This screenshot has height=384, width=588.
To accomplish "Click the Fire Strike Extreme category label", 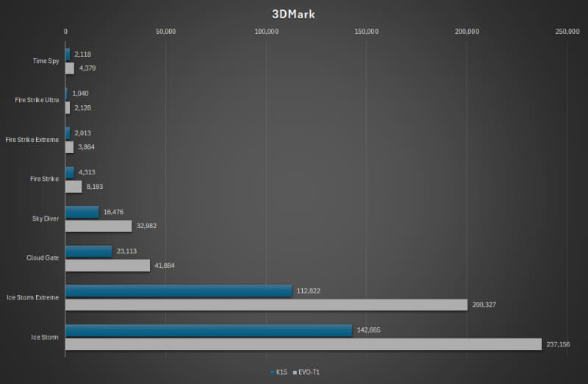I will tap(32, 140).
